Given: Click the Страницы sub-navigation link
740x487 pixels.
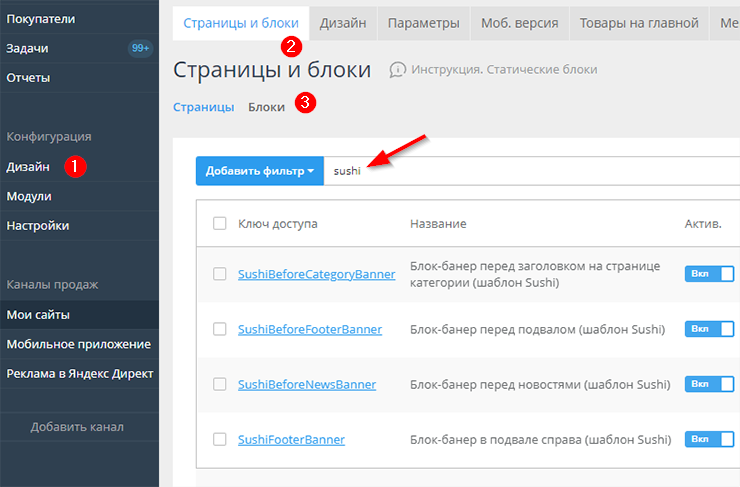Looking at the screenshot, I should [204, 106].
